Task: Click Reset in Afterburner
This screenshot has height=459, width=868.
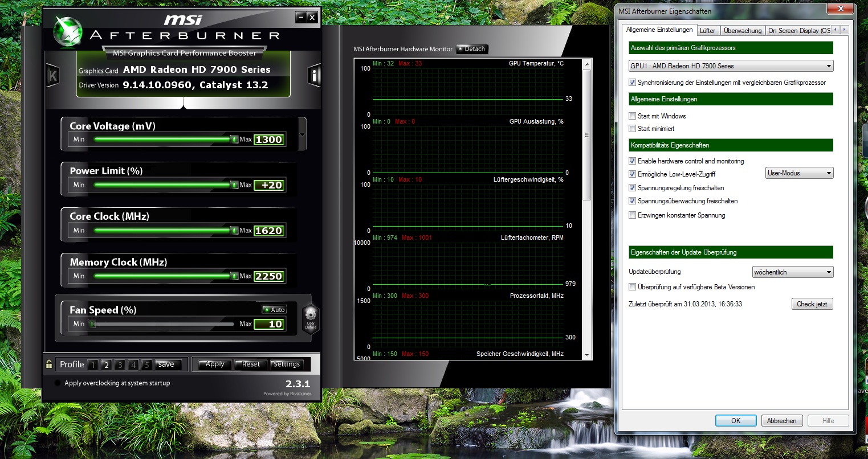Action: coord(251,364)
